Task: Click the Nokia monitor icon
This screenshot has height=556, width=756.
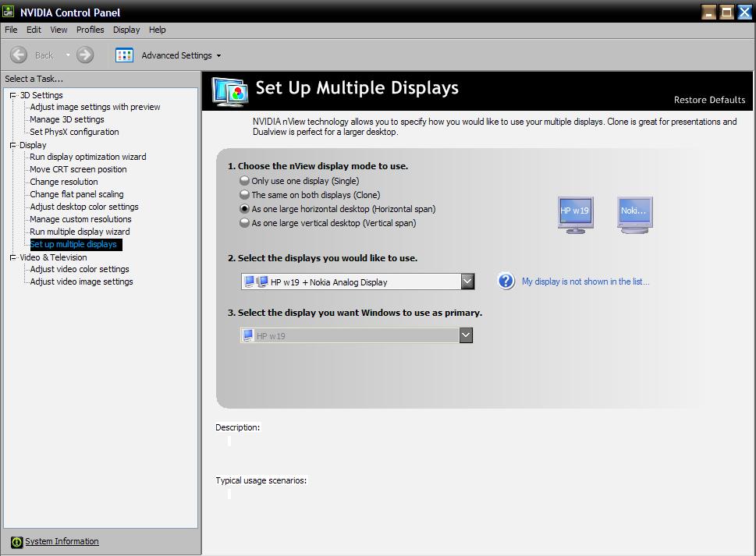Action: coord(634,214)
